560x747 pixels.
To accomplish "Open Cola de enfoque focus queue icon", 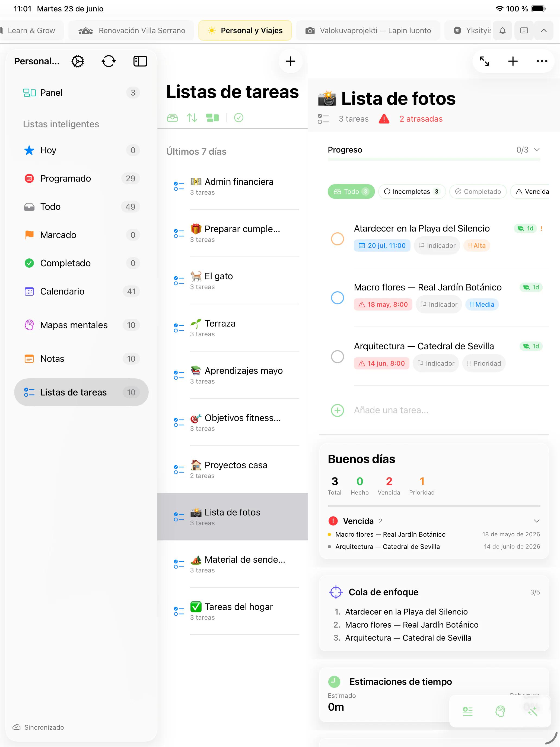I will (x=336, y=592).
